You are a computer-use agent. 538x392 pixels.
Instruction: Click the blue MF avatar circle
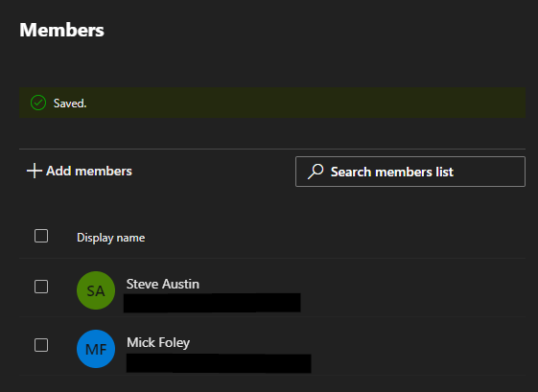click(x=96, y=349)
